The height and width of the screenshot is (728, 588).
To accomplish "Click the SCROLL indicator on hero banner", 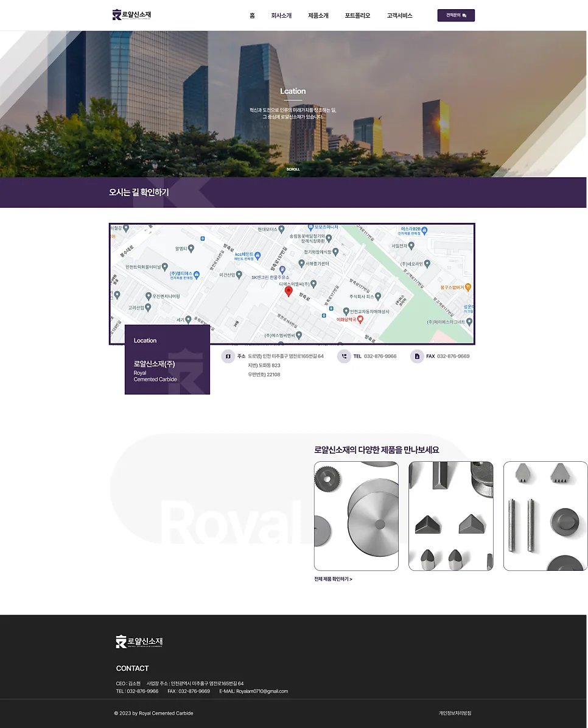I will 293,169.
